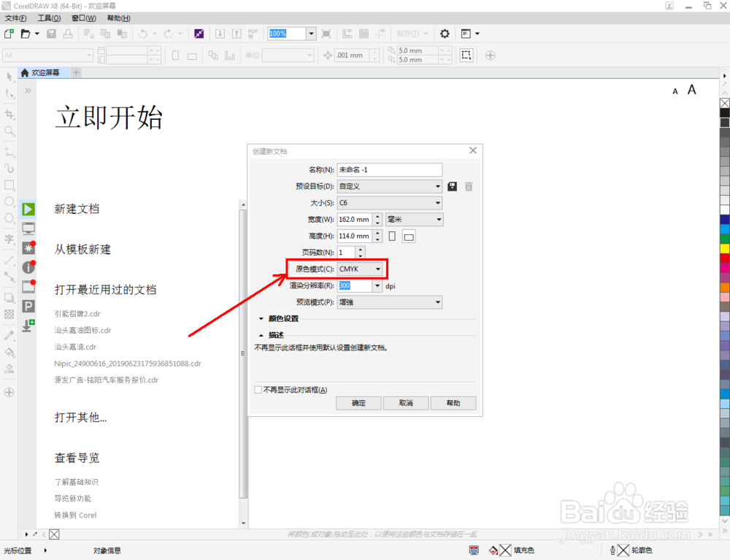Click the 确定 button

coord(358,403)
